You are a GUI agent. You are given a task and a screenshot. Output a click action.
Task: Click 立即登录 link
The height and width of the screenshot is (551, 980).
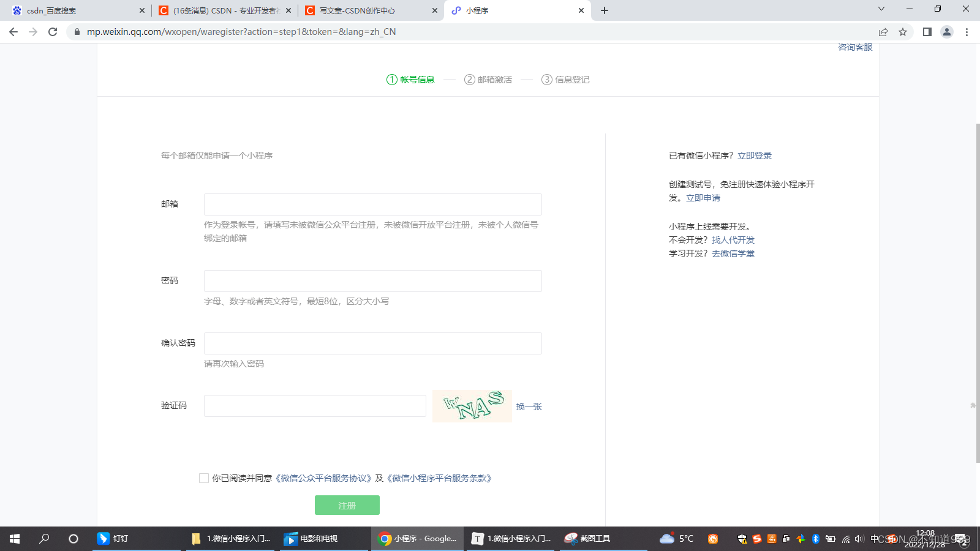(755, 156)
